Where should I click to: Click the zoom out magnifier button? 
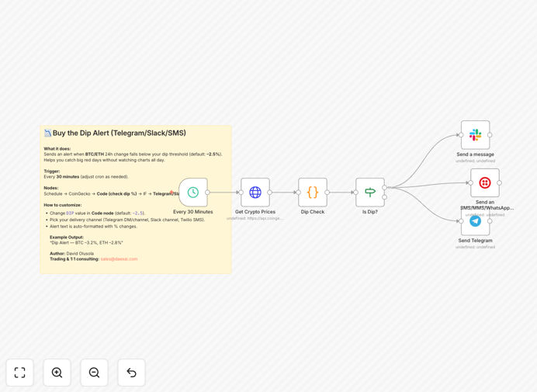point(94,373)
